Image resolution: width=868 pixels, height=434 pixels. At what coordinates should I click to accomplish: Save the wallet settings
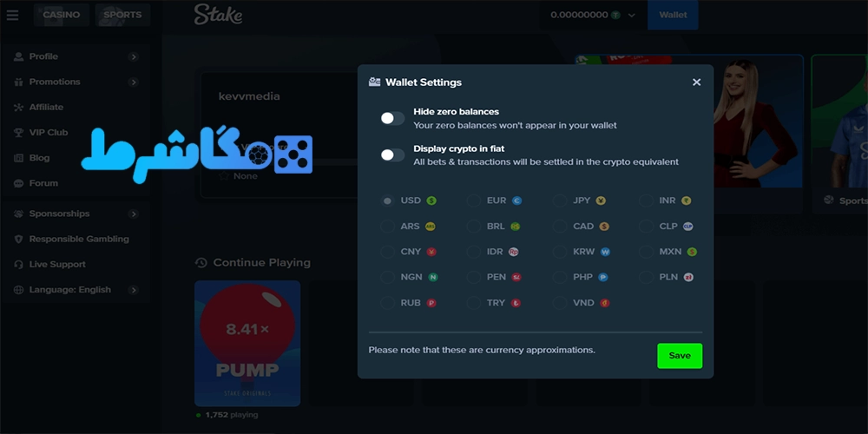click(680, 356)
